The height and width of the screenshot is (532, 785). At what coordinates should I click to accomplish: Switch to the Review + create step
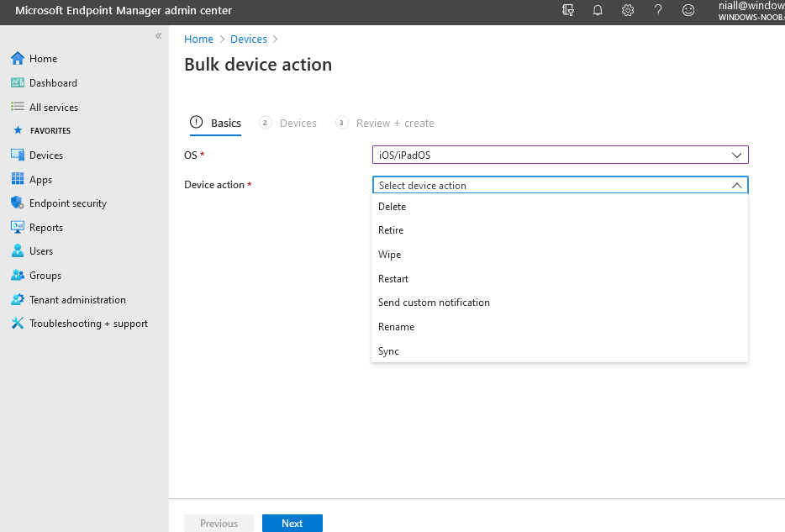click(394, 124)
